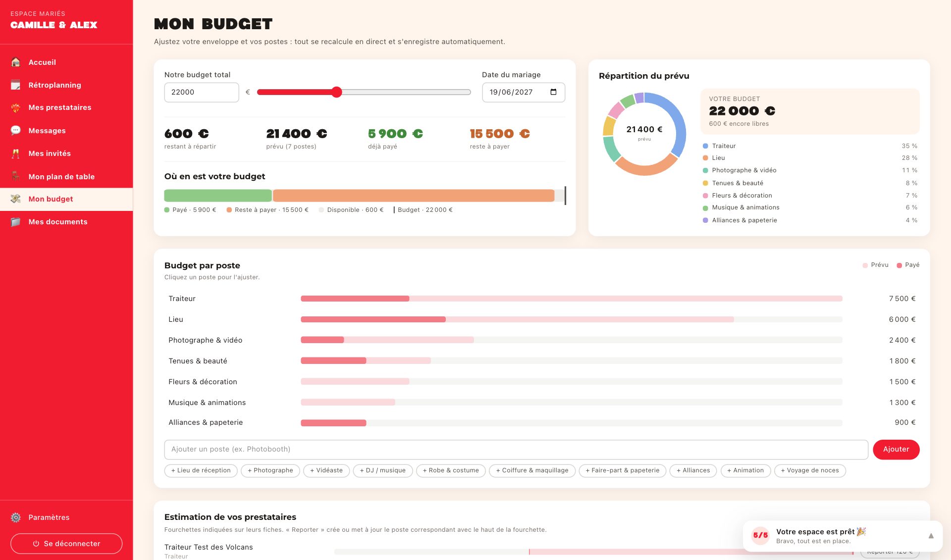Add the 'Lieu de réception' suggestion chip
This screenshot has height=560, width=951.
coord(201,470)
